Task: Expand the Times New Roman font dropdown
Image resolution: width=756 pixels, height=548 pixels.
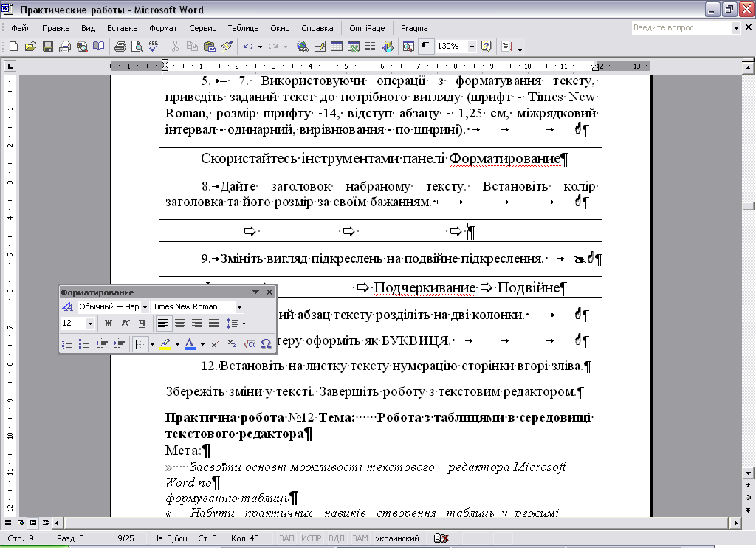Action: [x=239, y=306]
